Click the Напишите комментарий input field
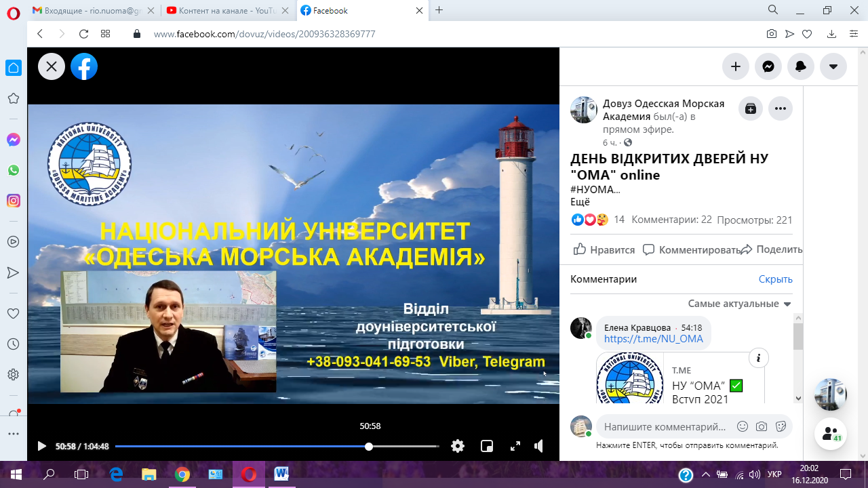The image size is (868, 488). coord(665,427)
